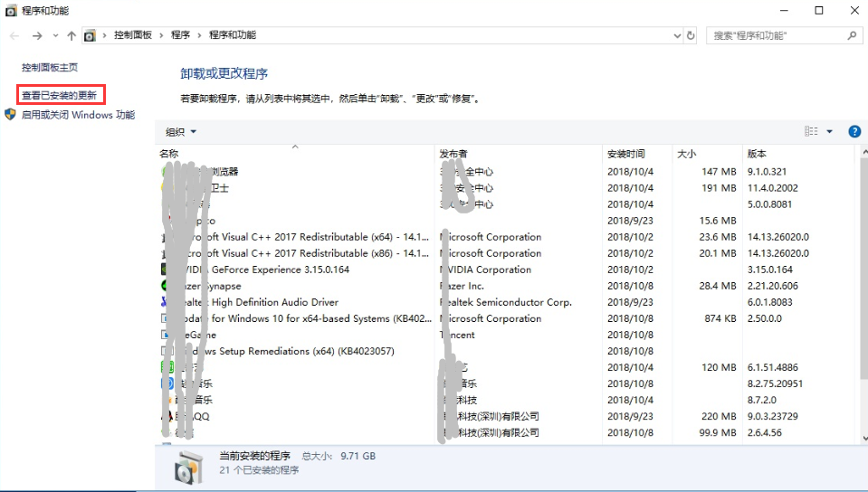
Task: Sort by the 发布者 column header
Action: [x=453, y=154]
